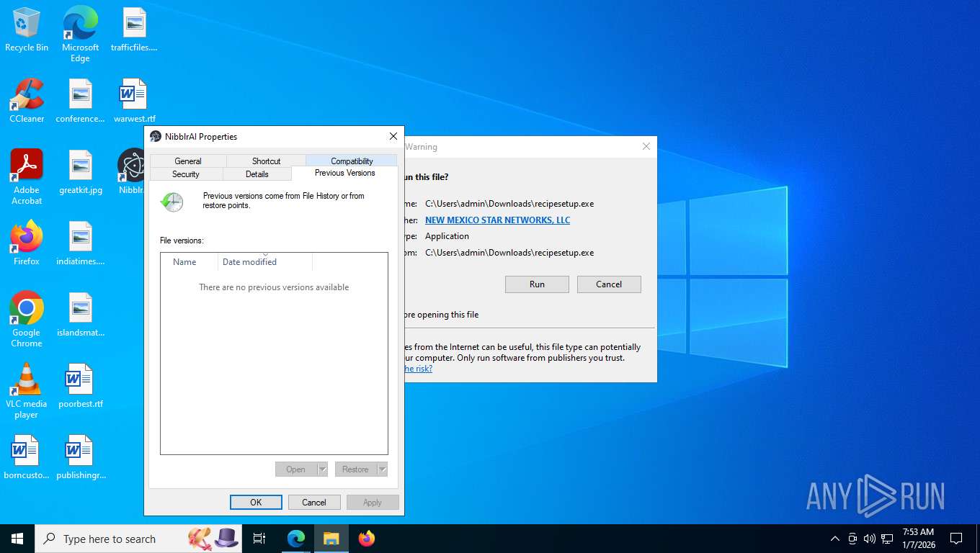Select the borncusto document icon
The width and height of the screenshot is (980, 553).
pyautogui.click(x=27, y=457)
